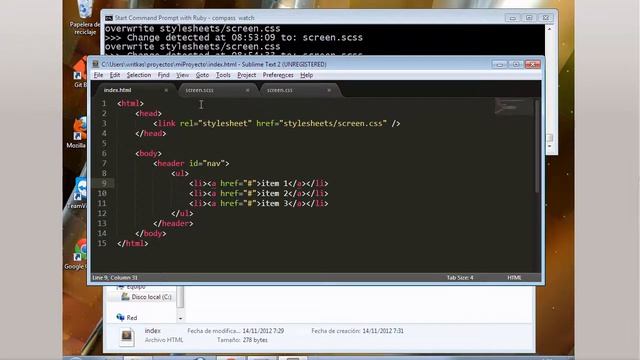Open the File menu in Sublime Text
Image resolution: width=640 pixels, height=360 pixels.
click(98, 75)
